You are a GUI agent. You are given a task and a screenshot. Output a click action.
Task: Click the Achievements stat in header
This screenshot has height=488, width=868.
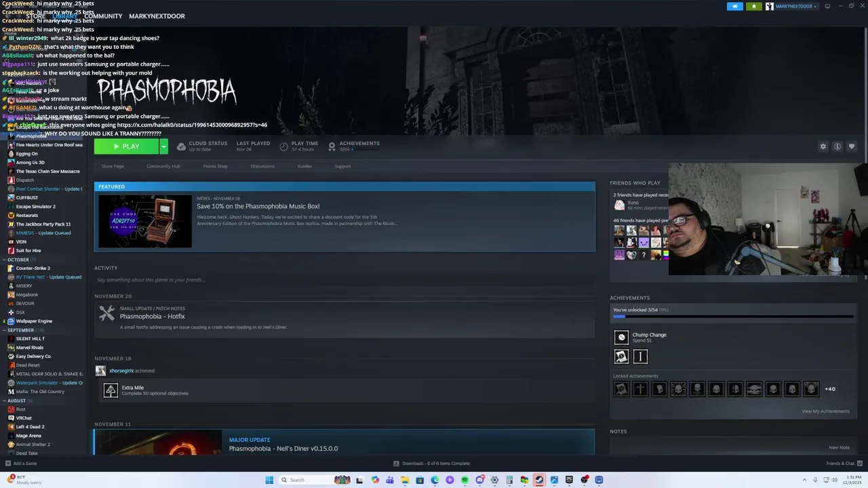click(x=353, y=146)
